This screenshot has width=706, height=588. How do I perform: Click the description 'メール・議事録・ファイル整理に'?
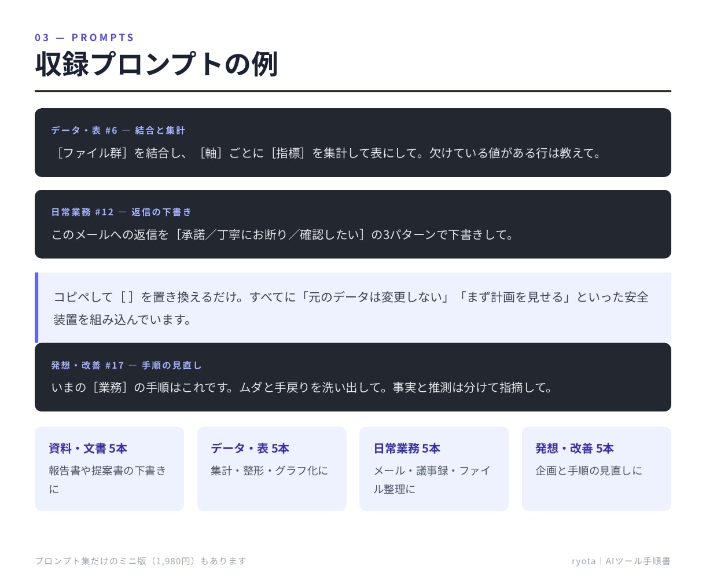click(x=432, y=480)
